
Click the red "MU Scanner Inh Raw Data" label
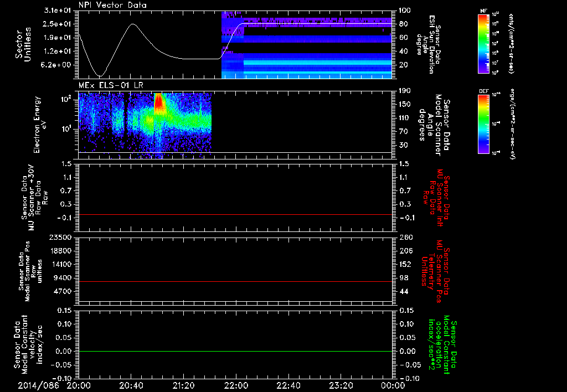(x=436, y=198)
